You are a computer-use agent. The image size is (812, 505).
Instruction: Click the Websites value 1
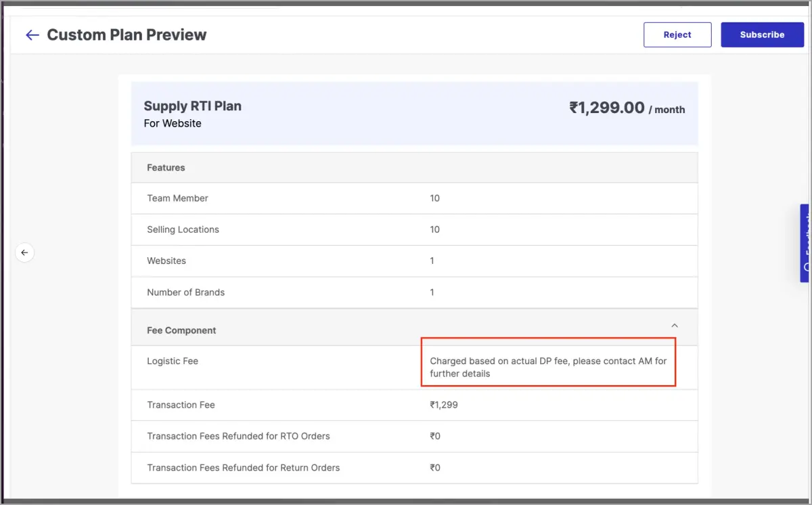(x=432, y=261)
